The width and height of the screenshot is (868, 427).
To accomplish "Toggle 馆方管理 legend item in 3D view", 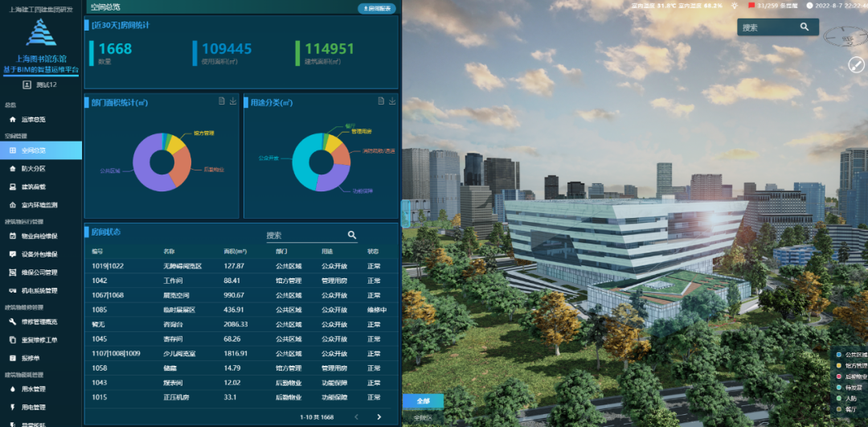I will point(850,365).
